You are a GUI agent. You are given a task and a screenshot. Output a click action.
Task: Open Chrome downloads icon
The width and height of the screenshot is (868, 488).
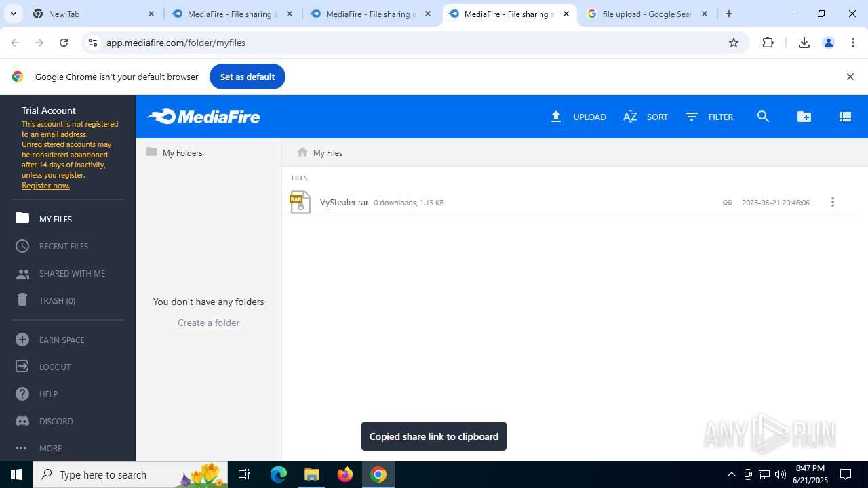pos(804,43)
